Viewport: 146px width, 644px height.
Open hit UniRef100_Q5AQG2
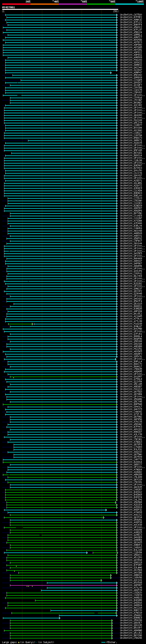point(131,615)
